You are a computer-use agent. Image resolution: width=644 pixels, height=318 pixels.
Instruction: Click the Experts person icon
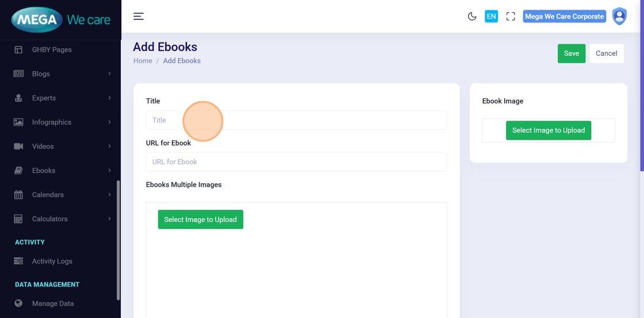(18, 98)
